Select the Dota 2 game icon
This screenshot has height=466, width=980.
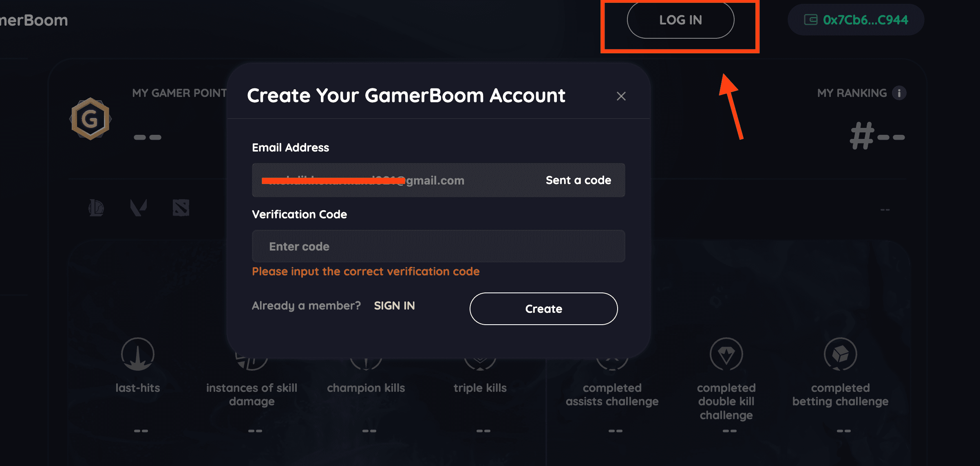click(181, 208)
